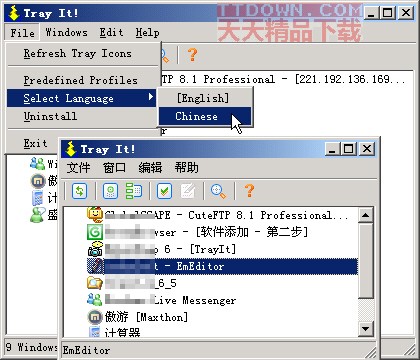Open the 窗口 menu
Image resolution: width=420 pixels, height=360 pixels.
114,167
